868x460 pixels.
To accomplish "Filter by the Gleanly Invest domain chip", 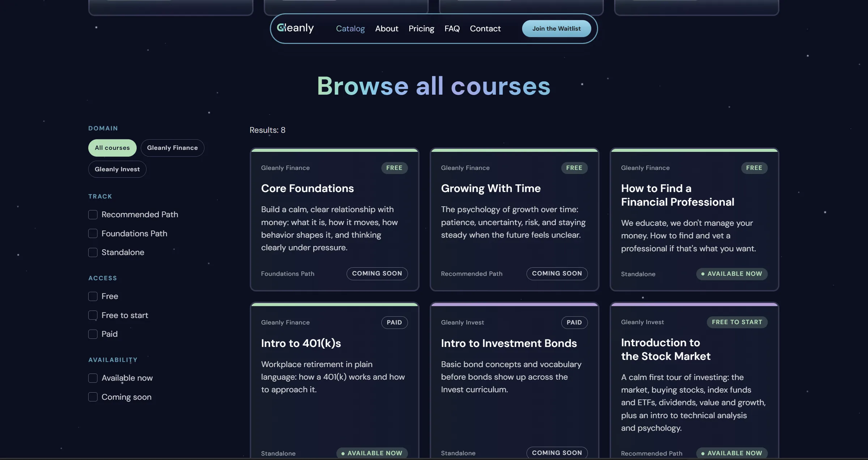I will [117, 169].
